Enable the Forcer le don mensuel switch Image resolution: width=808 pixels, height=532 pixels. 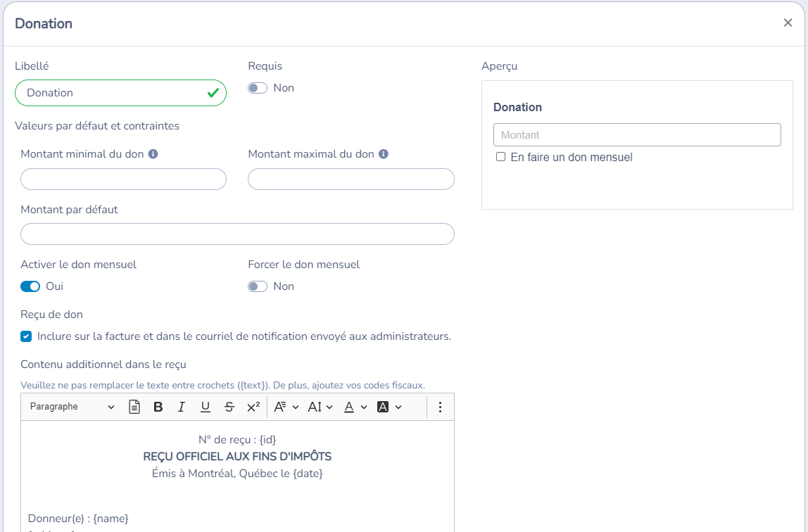pyautogui.click(x=257, y=286)
